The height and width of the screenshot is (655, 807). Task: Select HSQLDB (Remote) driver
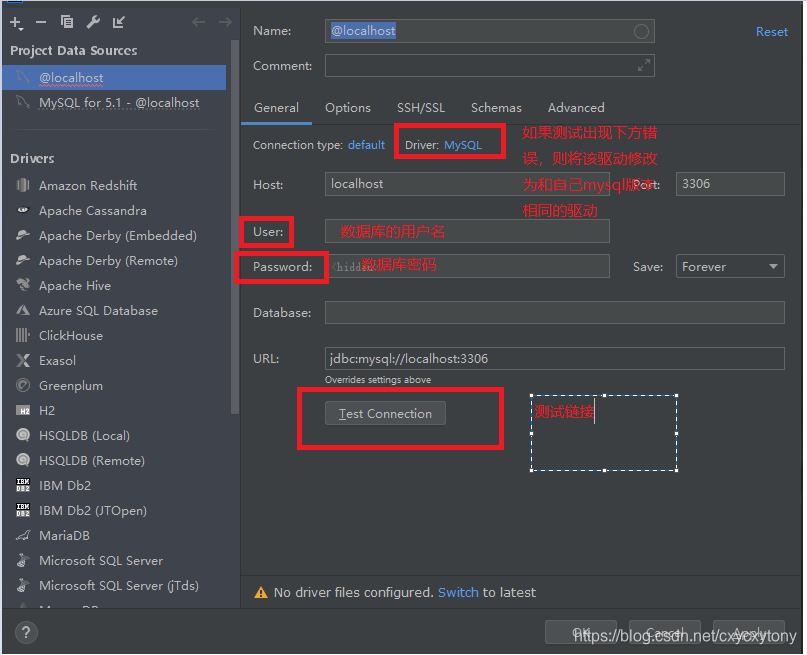[x=92, y=461]
